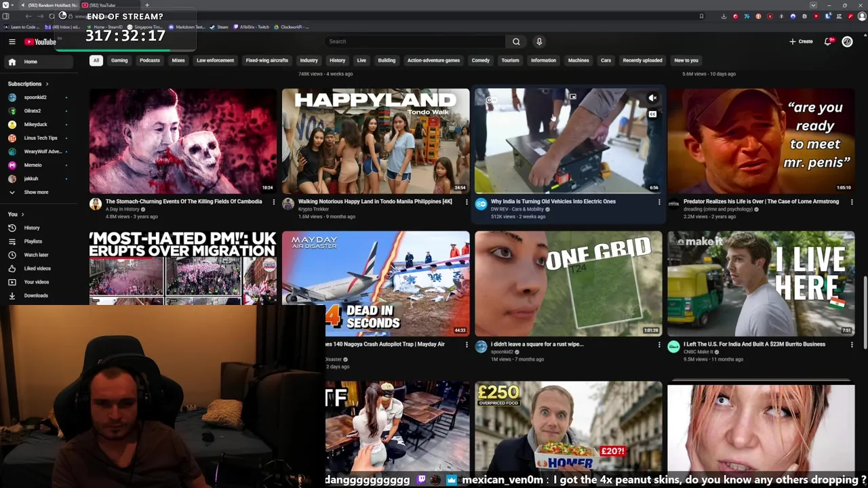Image resolution: width=868 pixels, height=488 pixels.
Task: Expand Show more subscriptions
Action: pyautogui.click(x=37, y=192)
